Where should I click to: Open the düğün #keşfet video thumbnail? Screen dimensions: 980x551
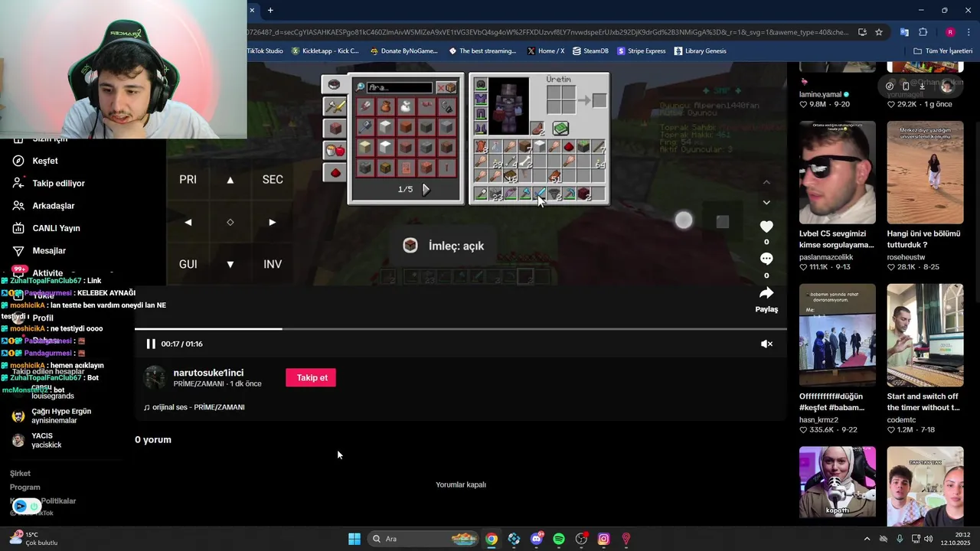(837, 335)
